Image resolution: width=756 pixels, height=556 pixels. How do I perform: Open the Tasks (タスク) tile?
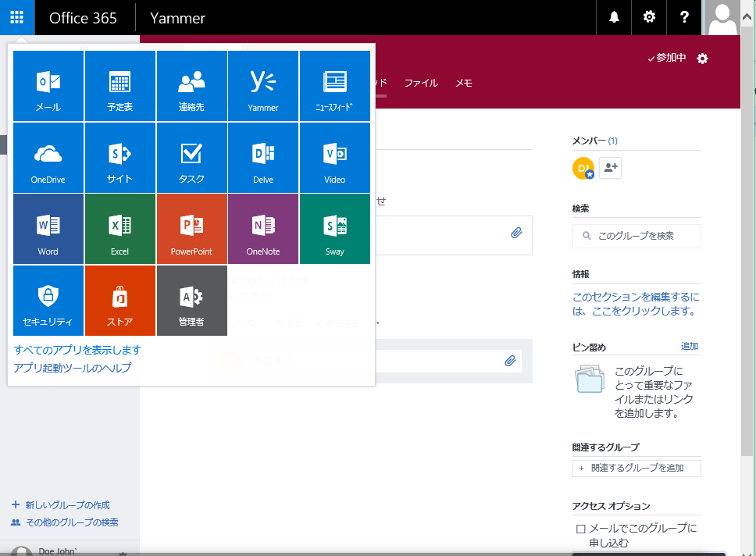pyautogui.click(x=192, y=158)
